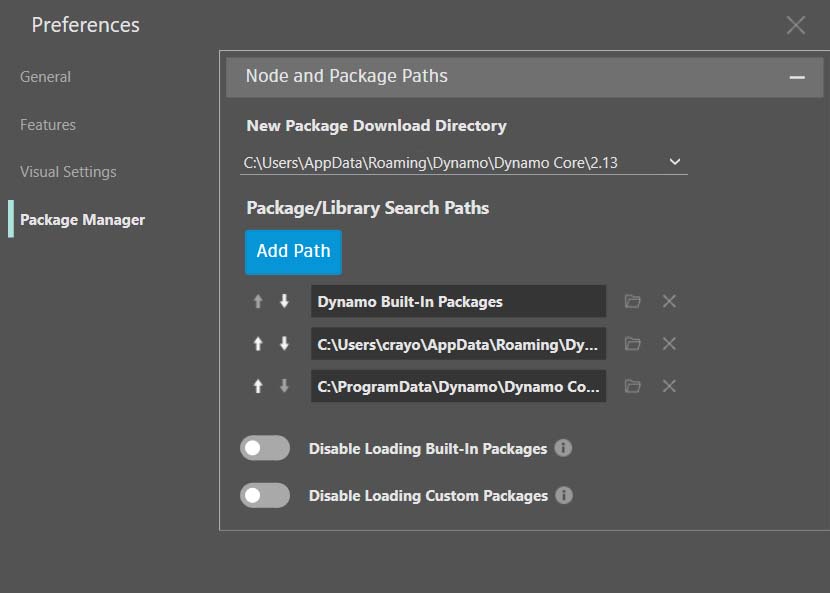Open the Features preferences tab

[x=48, y=125]
